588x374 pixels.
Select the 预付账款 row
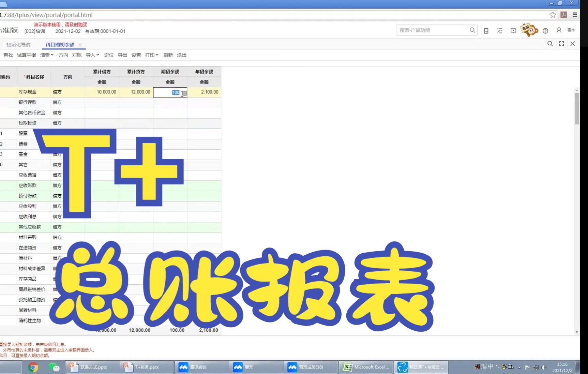coord(28,196)
